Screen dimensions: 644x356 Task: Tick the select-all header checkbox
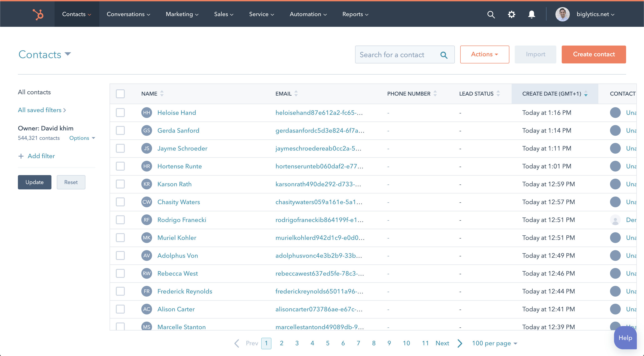click(120, 94)
